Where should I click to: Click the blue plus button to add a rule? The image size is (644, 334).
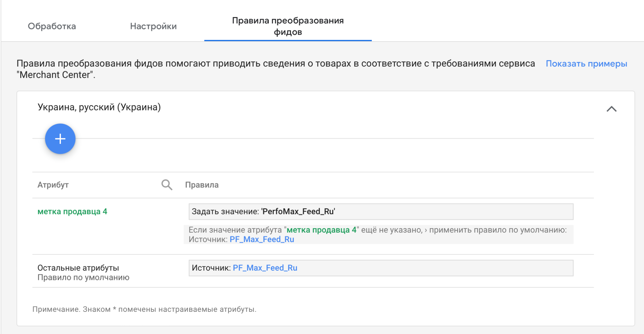pyautogui.click(x=60, y=139)
